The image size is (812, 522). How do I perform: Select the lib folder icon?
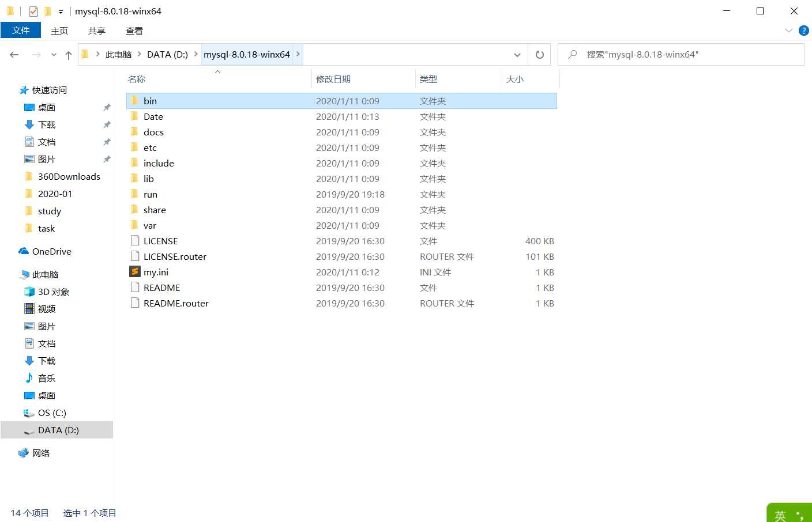point(134,178)
